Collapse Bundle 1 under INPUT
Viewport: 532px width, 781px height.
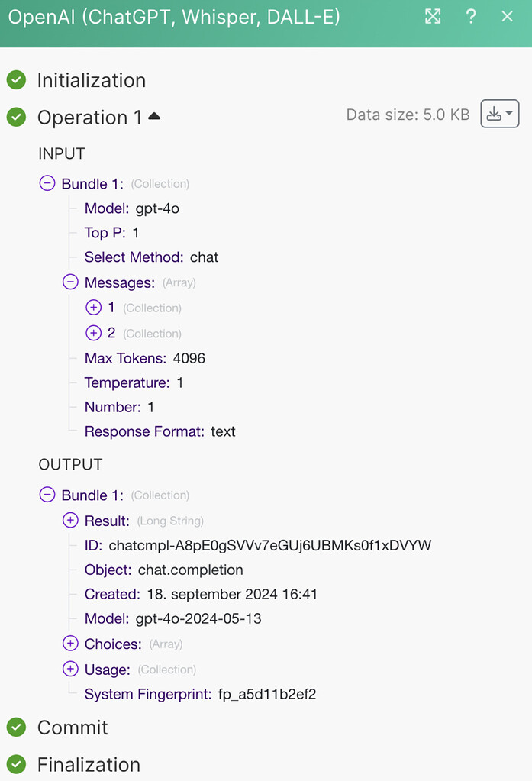pyautogui.click(x=47, y=183)
